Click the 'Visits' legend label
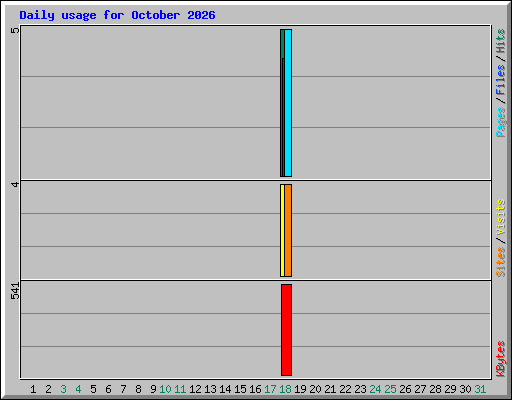Image resolution: width=512 pixels, height=400 pixels. (501, 217)
